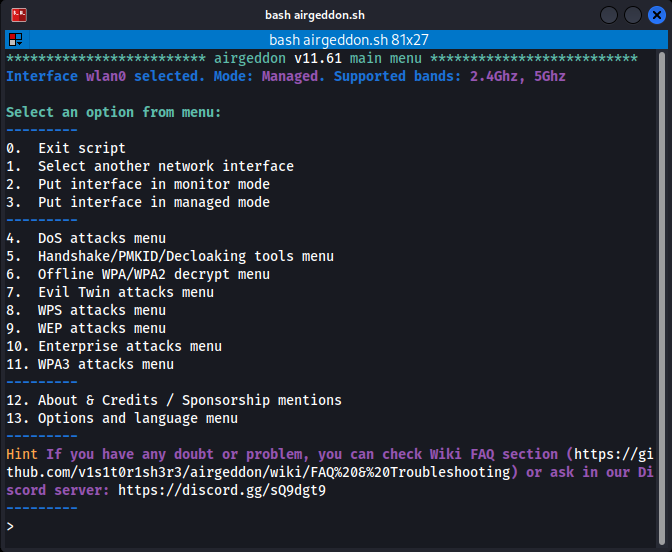Viewport: 672px width, 552px height.
Task: Click '9. WEP attacks menu' entry
Action: tap(86, 328)
